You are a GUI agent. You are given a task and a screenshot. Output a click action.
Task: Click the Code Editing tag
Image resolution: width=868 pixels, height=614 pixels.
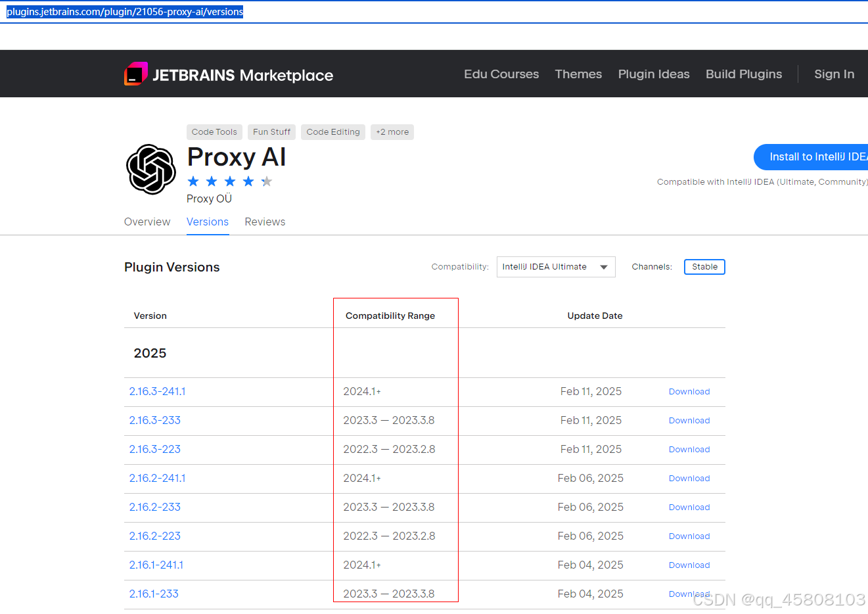(333, 132)
